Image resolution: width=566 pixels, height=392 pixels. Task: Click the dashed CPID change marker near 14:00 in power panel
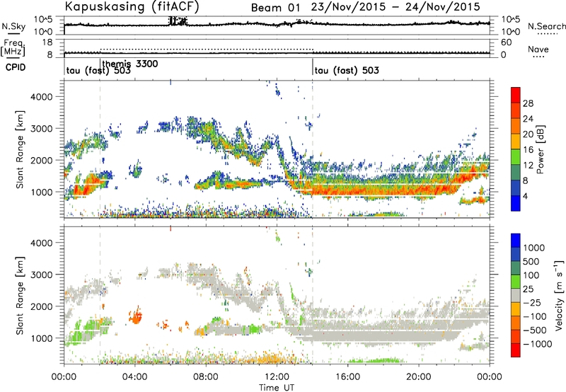tap(313, 149)
